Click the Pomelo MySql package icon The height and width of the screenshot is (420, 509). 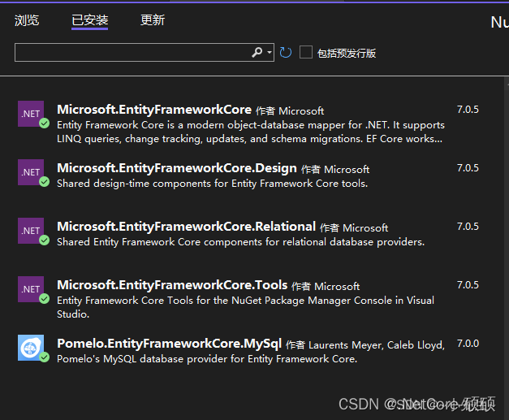[x=31, y=348]
